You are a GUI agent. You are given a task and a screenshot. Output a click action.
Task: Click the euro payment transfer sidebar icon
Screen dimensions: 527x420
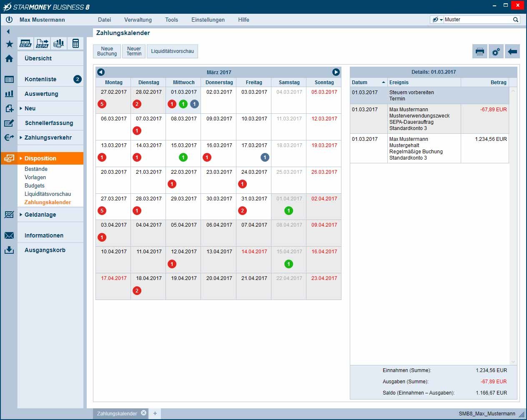[9, 137]
